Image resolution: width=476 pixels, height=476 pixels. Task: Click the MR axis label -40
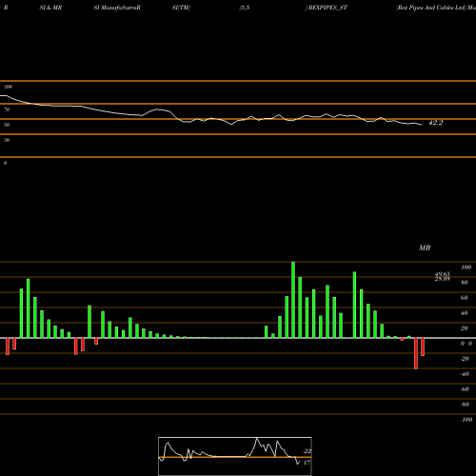pos(465,374)
